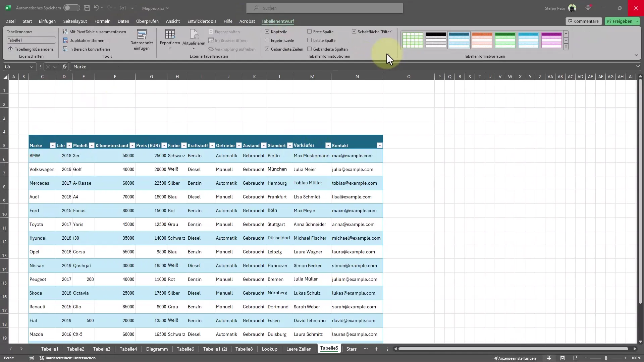644x362 pixels.
Task: Click In Bereich konvertieren
Action: 87,49
